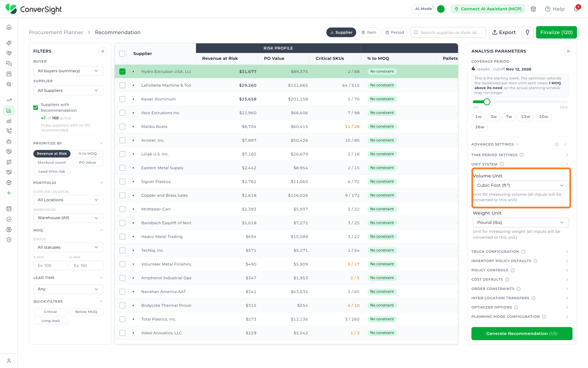The height and width of the screenshot is (368, 588).
Task: Open the Volume Unit Cubic Foot dropdown
Action: (521, 185)
